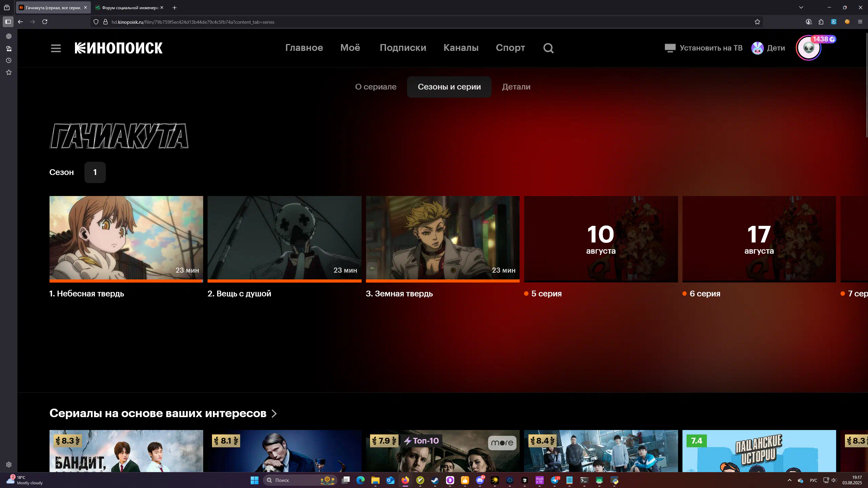Image resolution: width=868 pixels, height=488 pixels.
Task: Open the list all tabs dropdown arrow
Action: 801,7
